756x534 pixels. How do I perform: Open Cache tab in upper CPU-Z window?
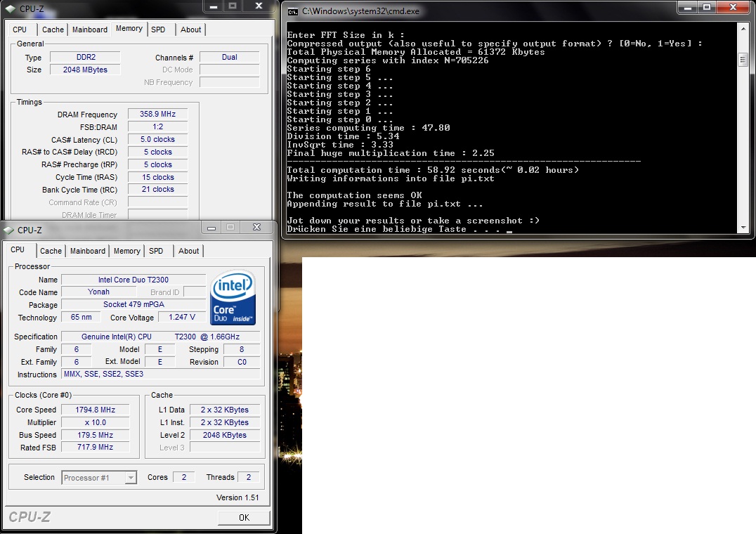pos(53,30)
